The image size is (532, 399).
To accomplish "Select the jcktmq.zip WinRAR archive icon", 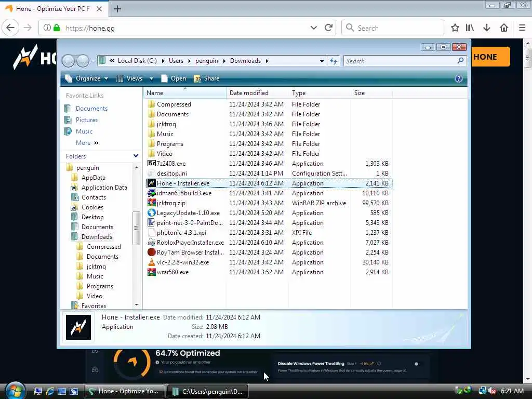I will [151, 203].
